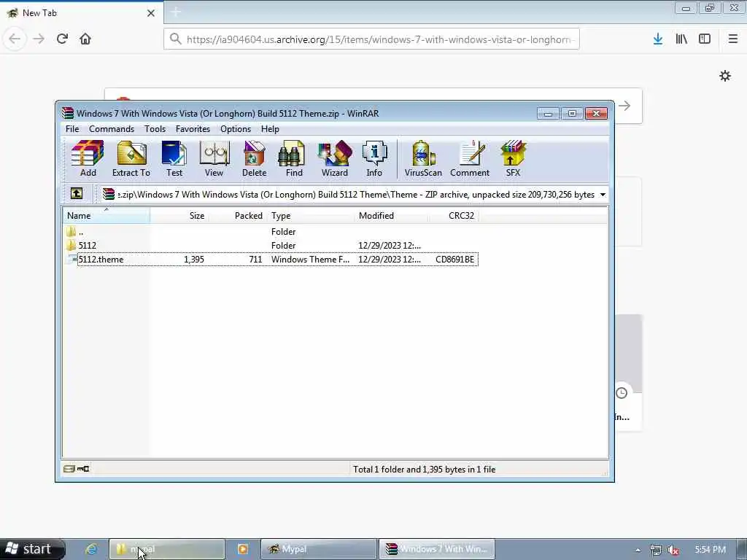This screenshot has height=560, width=747.
Task: Open the browser hamburger menu
Action: 732,39
